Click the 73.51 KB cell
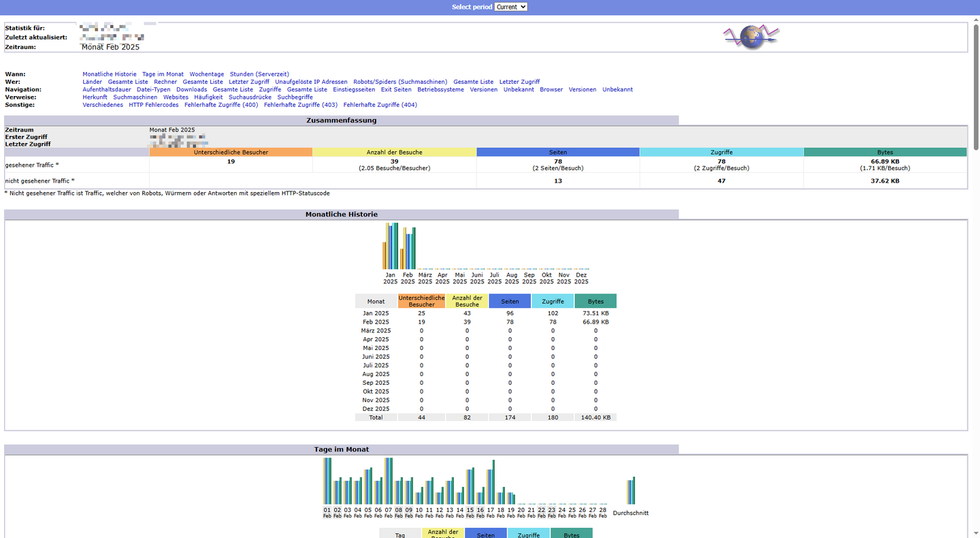 [x=595, y=313]
